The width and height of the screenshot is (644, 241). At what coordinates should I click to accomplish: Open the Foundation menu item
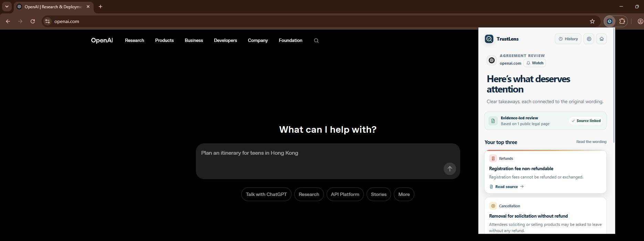[291, 40]
